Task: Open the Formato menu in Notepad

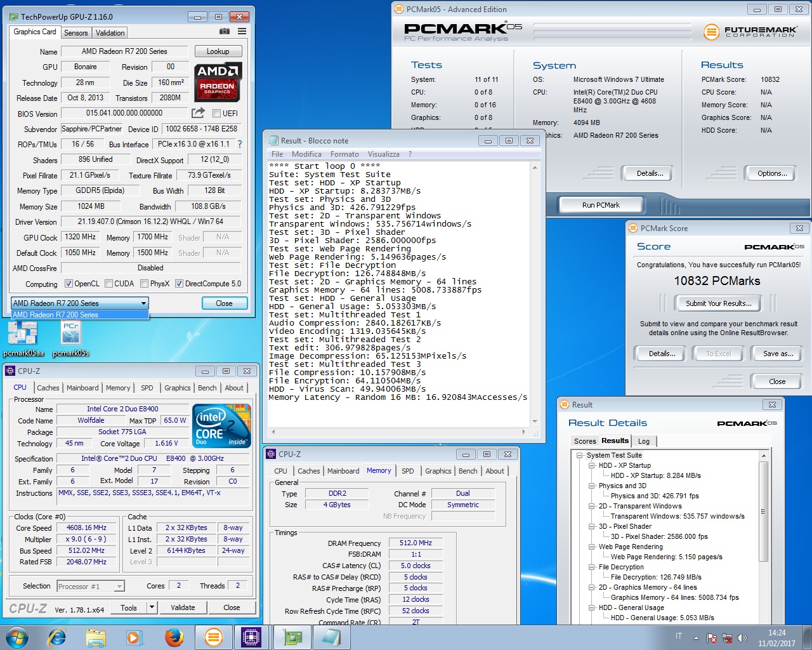Action: pos(344,154)
